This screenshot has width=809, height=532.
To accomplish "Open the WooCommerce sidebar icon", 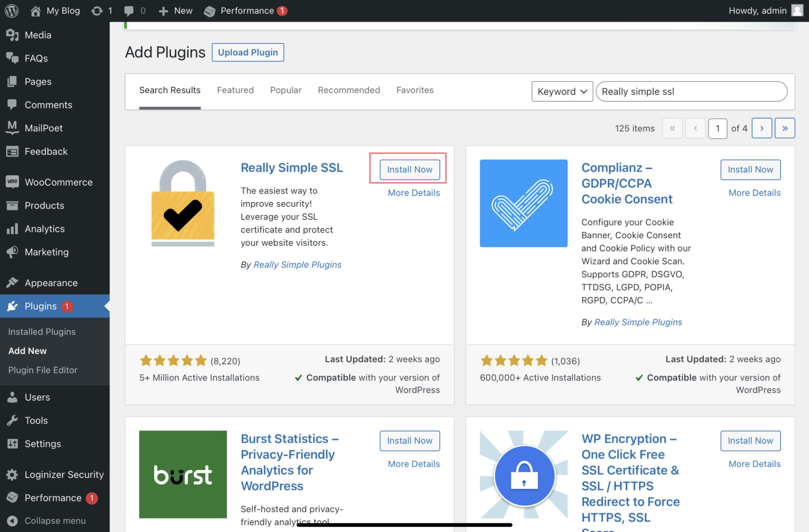I will 13,182.
